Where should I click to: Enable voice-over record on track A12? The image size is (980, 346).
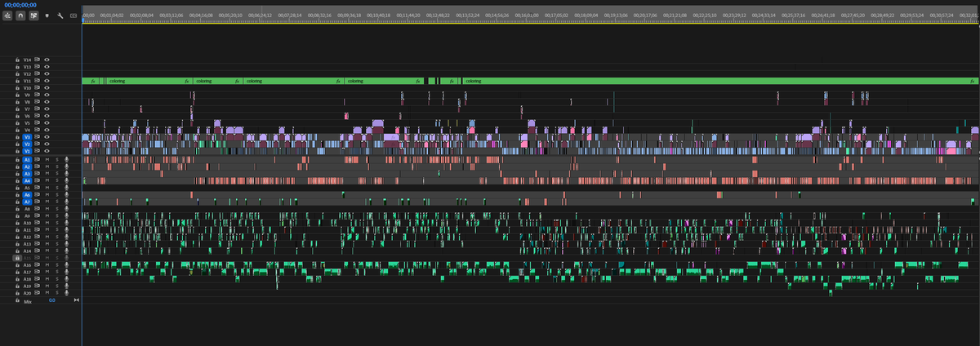(x=66, y=237)
